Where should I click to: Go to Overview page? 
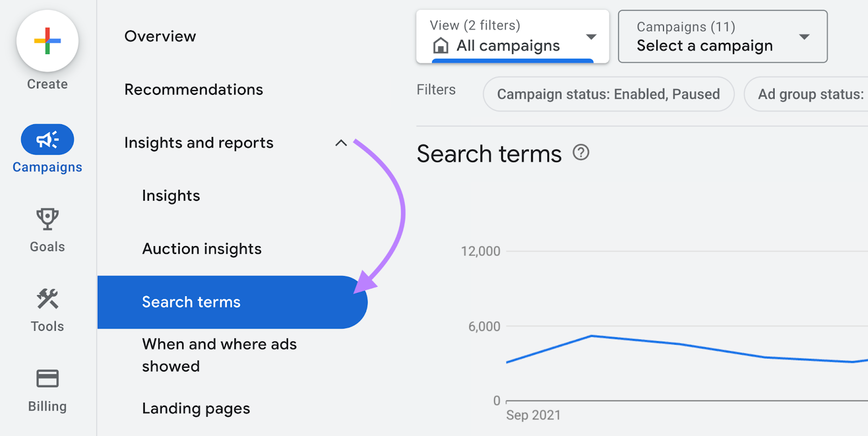tap(160, 36)
